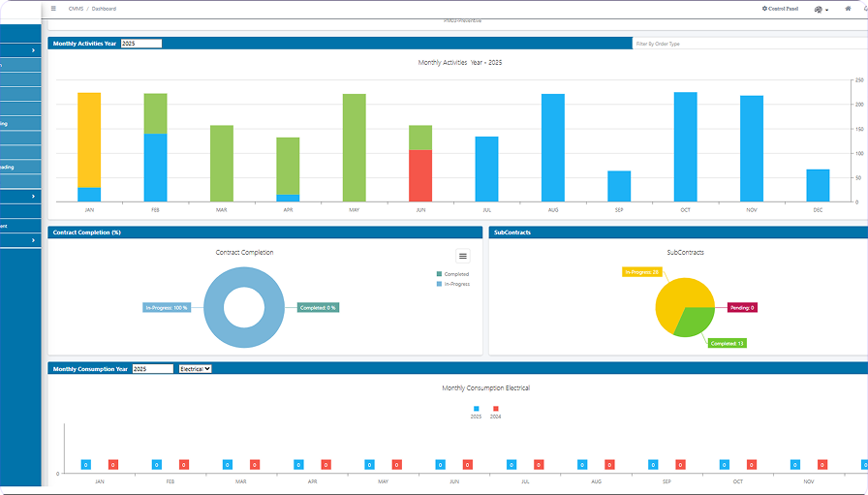This screenshot has width=868, height=495.
Task: Toggle the In-Progress legend item in donut chart
Action: tap(456, 284)
